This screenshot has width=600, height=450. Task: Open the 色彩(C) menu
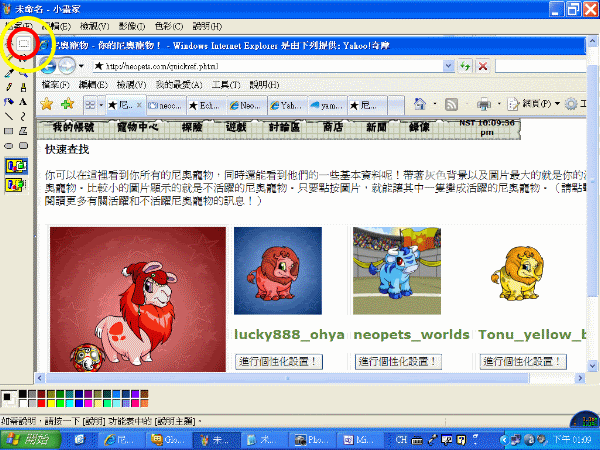pyautogui.click(x=169, y=26)
